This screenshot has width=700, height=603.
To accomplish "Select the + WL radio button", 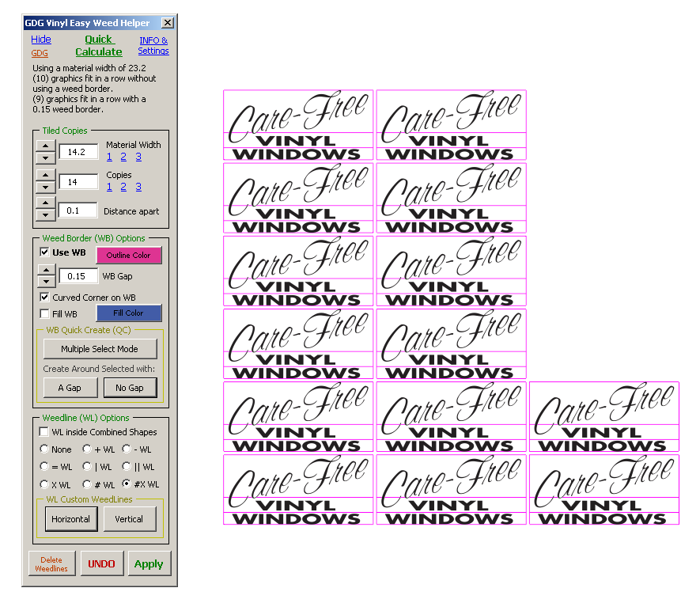I will (87, 449).
